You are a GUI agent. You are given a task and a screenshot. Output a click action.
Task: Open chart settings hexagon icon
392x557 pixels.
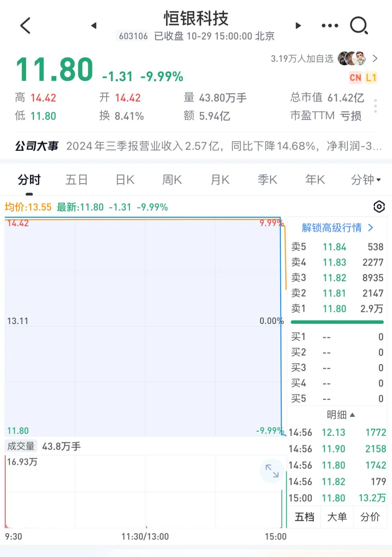pos(379,207)
